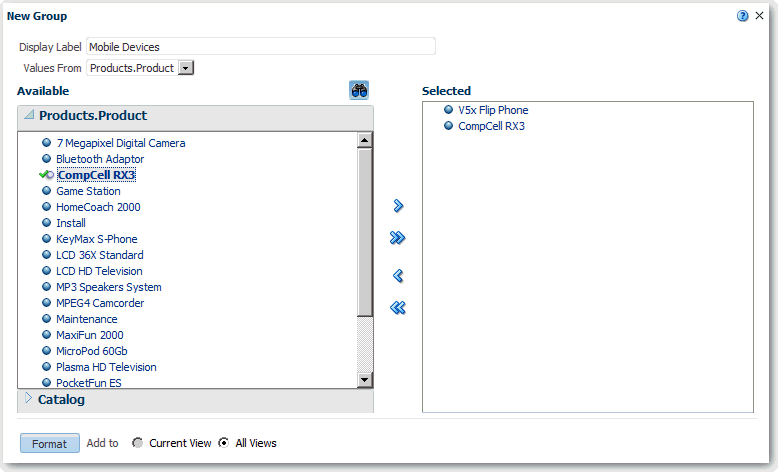Image resolution: width=778 pixels, height=472 pixels.
Task: Click the bullet icon beside Install
Action: click(47, 222)
